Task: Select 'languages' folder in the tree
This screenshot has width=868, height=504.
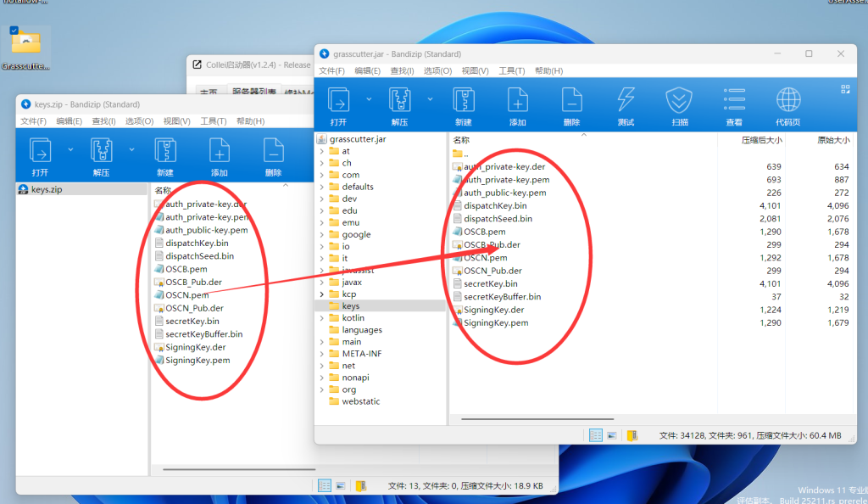Action: point(361,330)
